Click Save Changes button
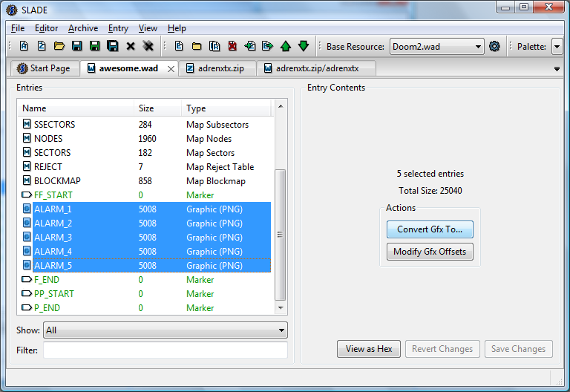The image size is (570, 392). [x=518, y=349]
